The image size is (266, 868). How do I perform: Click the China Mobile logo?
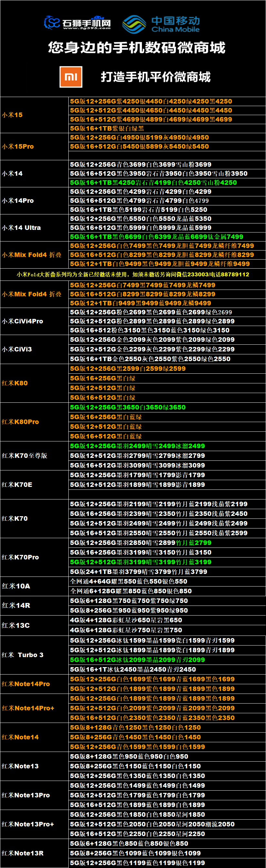161,24
